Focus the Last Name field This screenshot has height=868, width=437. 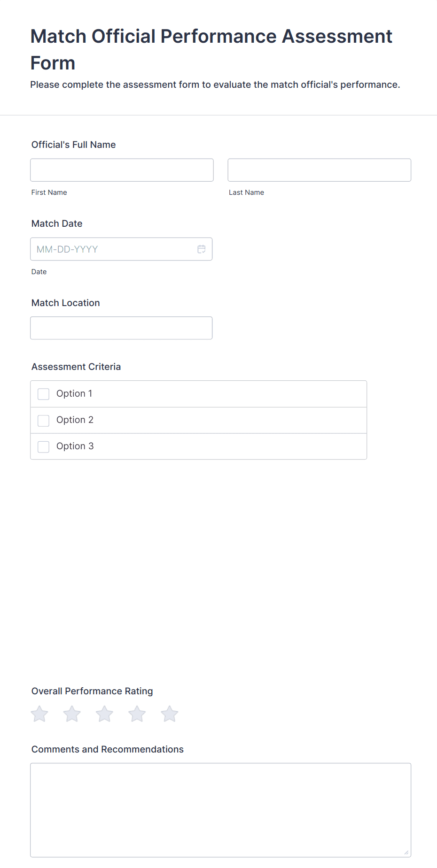pyautogui.click(x=320, y=170)
